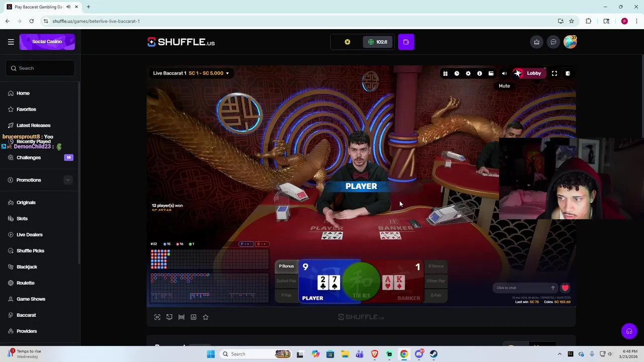The image size is (644, 362).
Task: Mute the game sound
Action: coord(504,73)
